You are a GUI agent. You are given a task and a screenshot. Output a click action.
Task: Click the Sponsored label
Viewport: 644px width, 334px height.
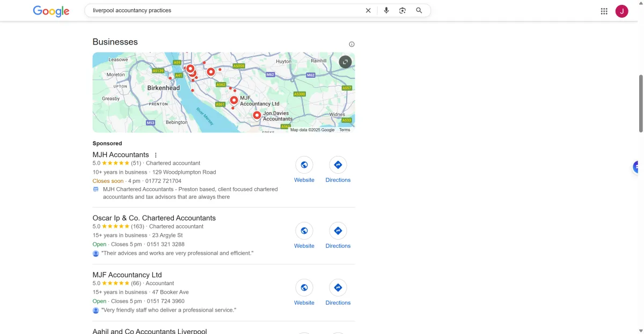pos(107,144)
